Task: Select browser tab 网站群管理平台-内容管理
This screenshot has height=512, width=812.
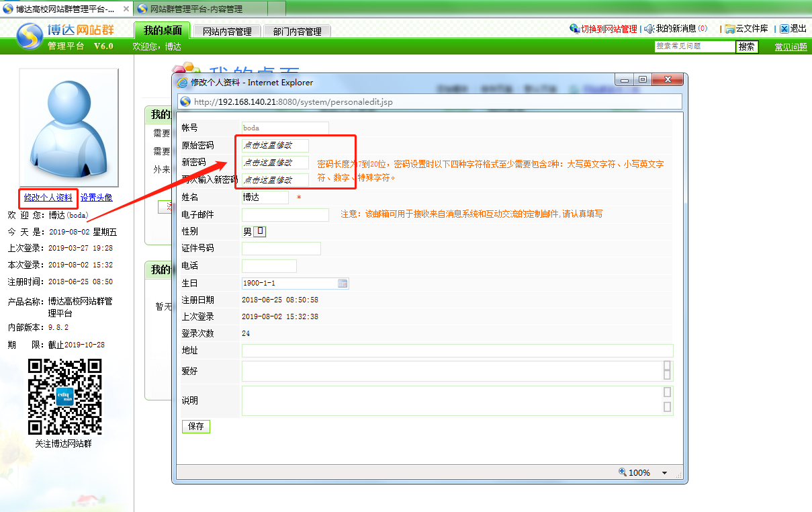Action: (x=200, y=9)
